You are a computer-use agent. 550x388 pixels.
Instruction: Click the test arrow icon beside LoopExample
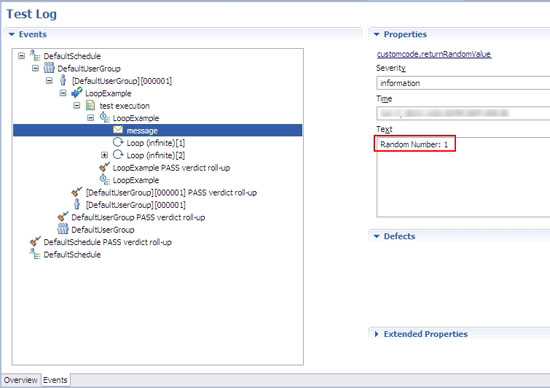[76, 93]
